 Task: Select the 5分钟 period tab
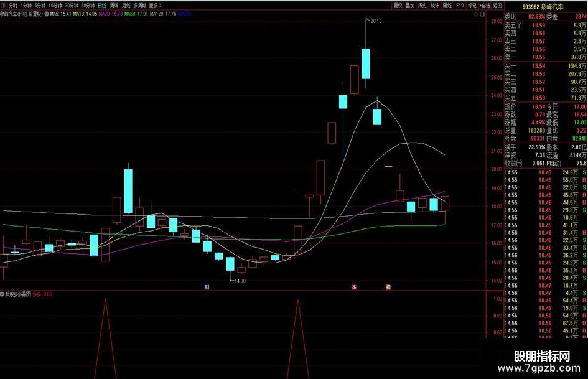click(x=40, y=6)
